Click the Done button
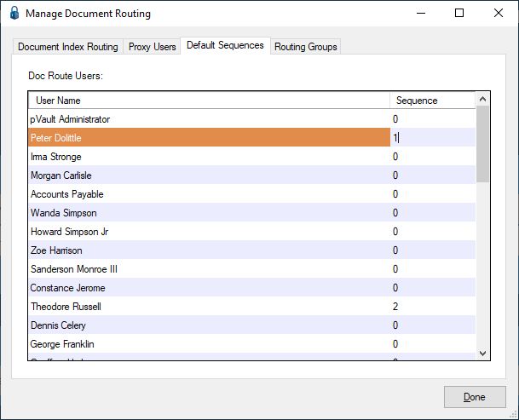 475,397
